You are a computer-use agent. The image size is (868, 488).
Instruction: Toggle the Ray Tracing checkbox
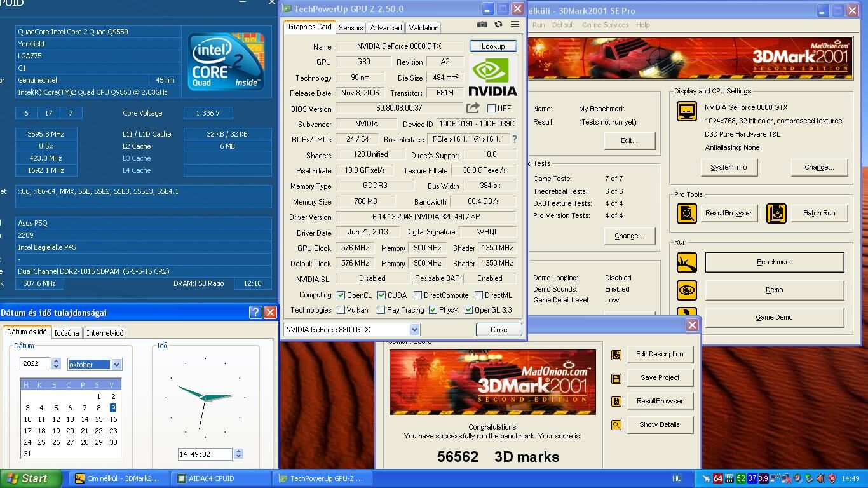381,310
